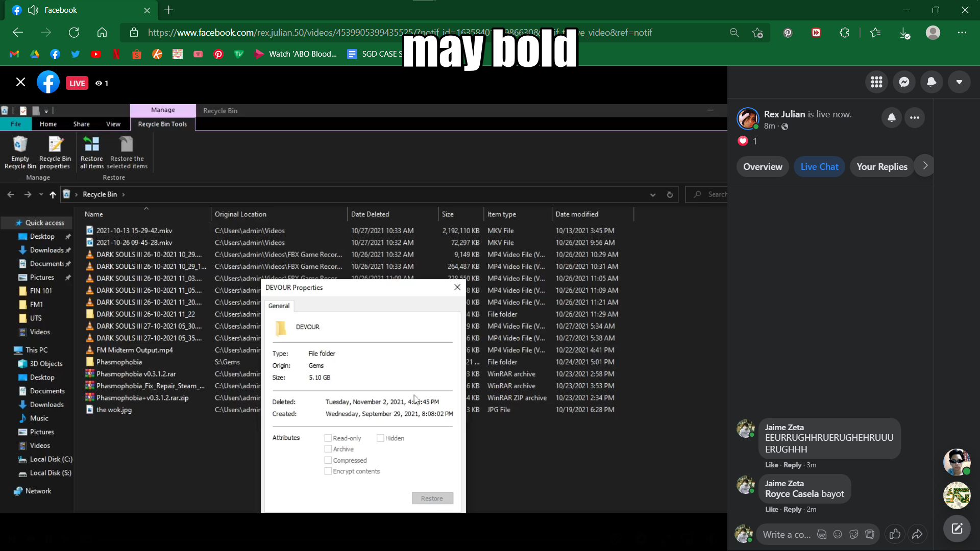This screenshot has width=980, height=551.
Task: Click new message compose icon
Action: coord(957,529)
